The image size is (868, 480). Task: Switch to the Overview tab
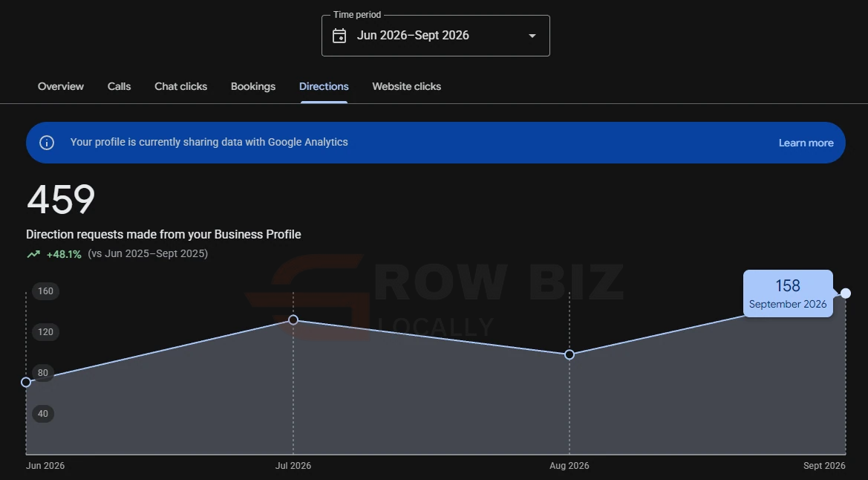click(61, 86)
